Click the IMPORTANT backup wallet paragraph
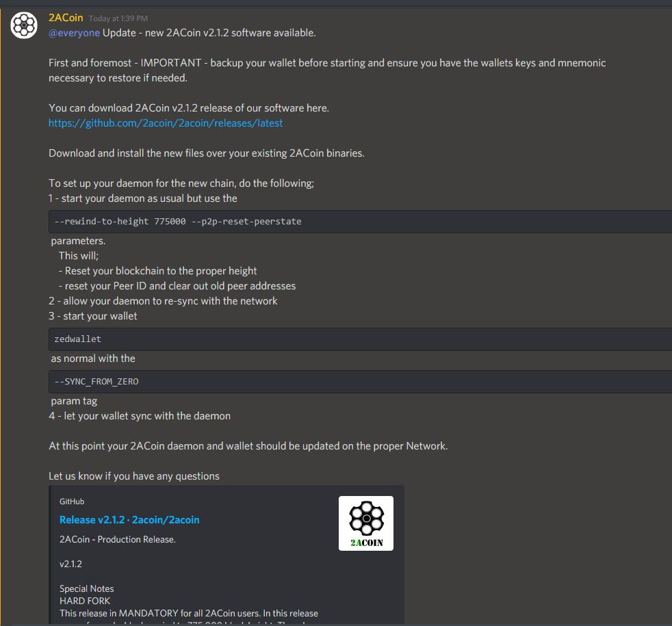Viewport: 672px width, 626px height. tap(327, 70)
